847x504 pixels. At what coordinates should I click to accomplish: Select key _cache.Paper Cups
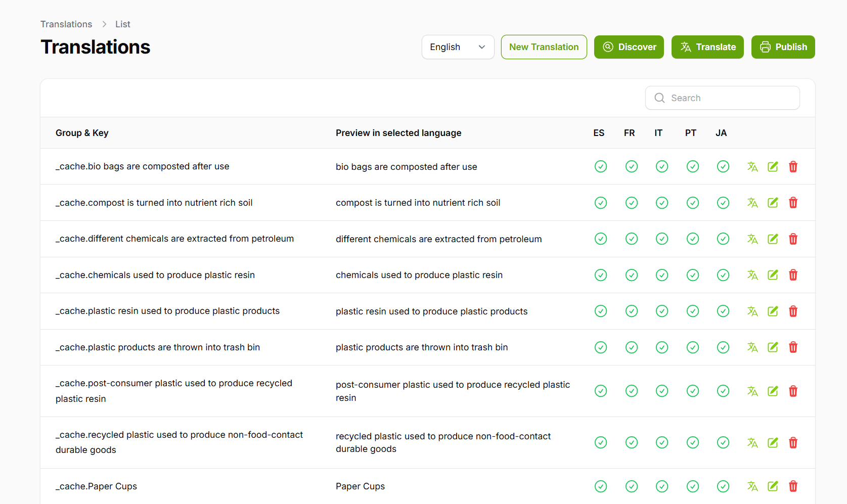96,486
